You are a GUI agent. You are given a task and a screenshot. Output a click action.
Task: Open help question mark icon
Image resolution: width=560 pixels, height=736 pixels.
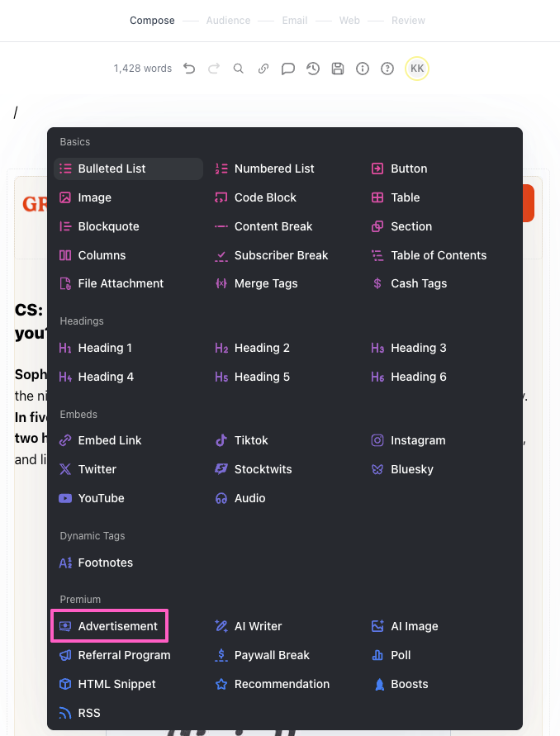coord(387,69)
